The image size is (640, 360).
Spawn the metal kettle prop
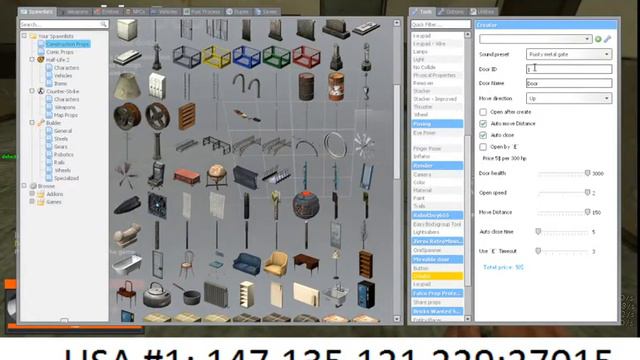[x=157, y=295]
